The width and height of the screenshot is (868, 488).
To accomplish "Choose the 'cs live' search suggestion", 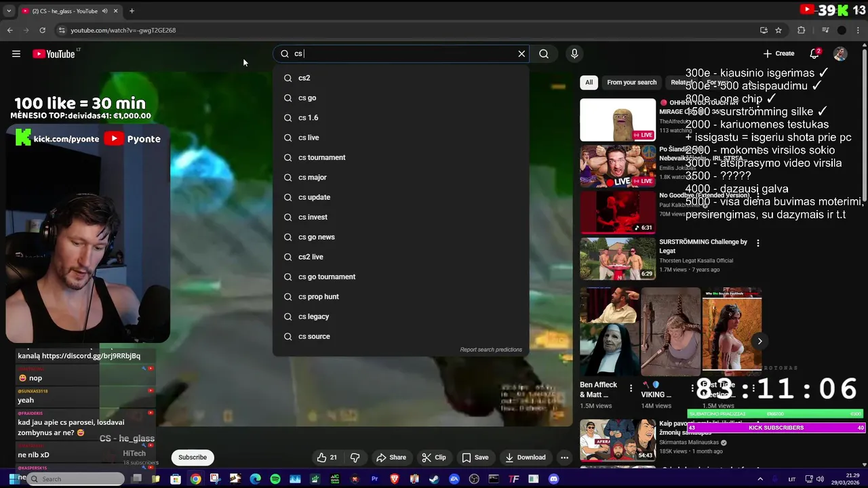I will coord(401,138).
